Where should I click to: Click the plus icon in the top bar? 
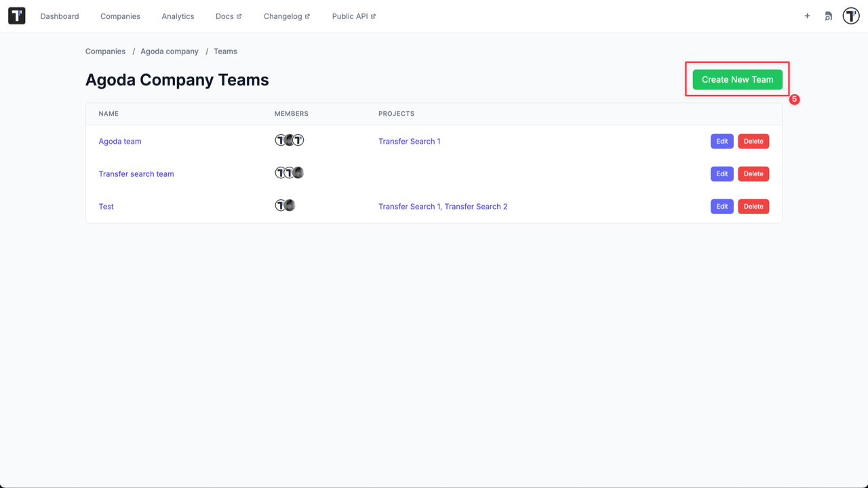[x=807, y=16]
